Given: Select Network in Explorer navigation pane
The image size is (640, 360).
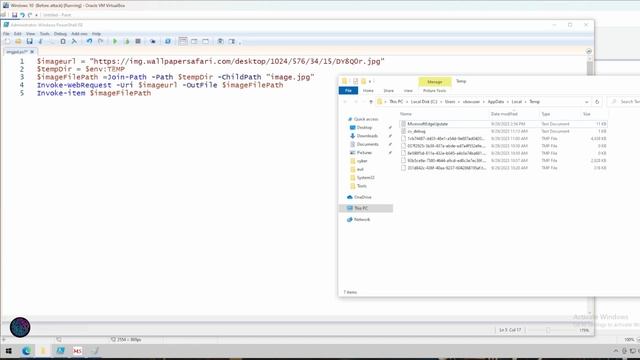Looking at the screenshot, I should click(x=358, y=220).
